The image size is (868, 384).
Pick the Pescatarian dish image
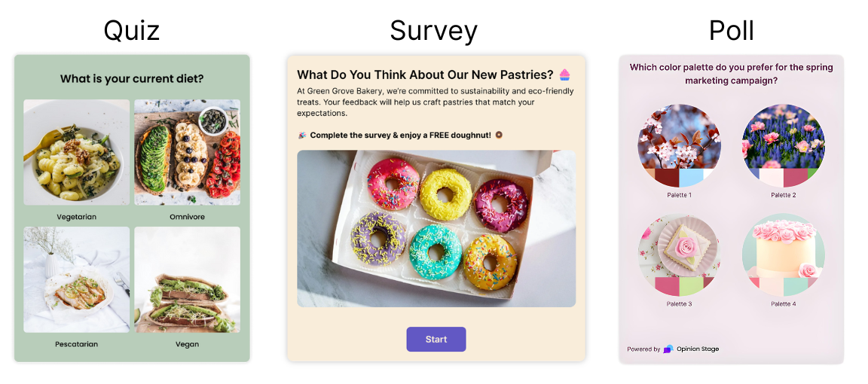[76, 279]
